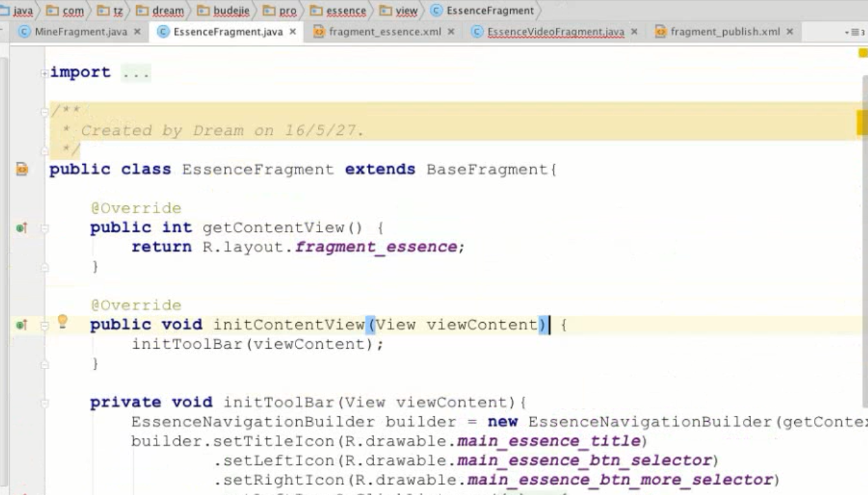Click main_essence_btn_selector drawable reference
868x495 pixels.
[585, 460]
